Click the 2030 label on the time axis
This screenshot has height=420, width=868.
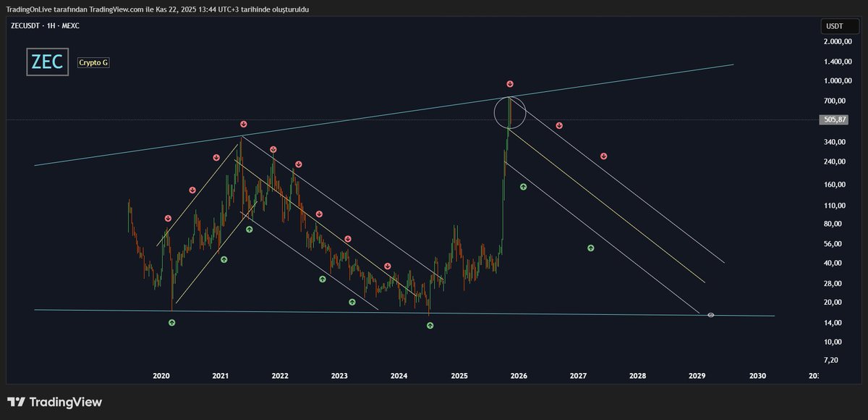tap(757, 377)
